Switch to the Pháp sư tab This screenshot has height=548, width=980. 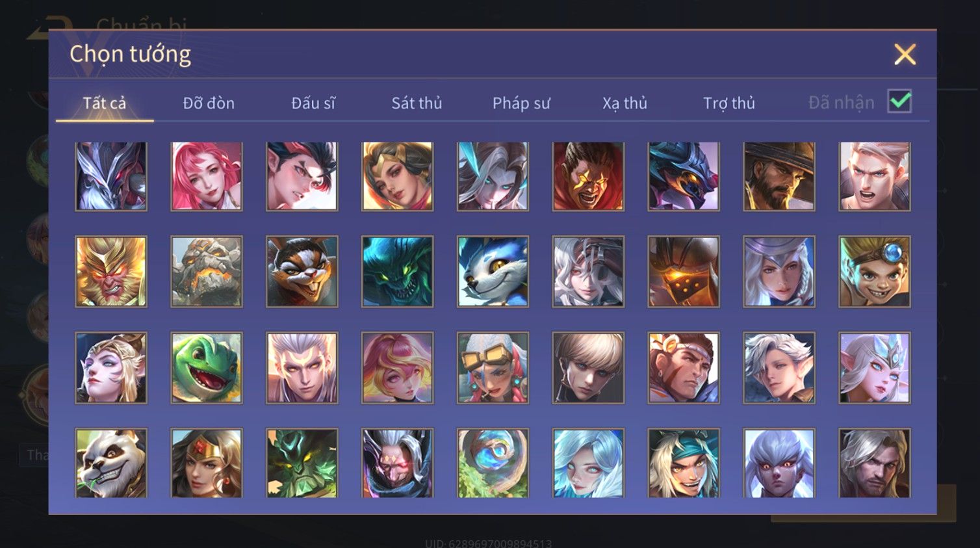coord(521,103)
